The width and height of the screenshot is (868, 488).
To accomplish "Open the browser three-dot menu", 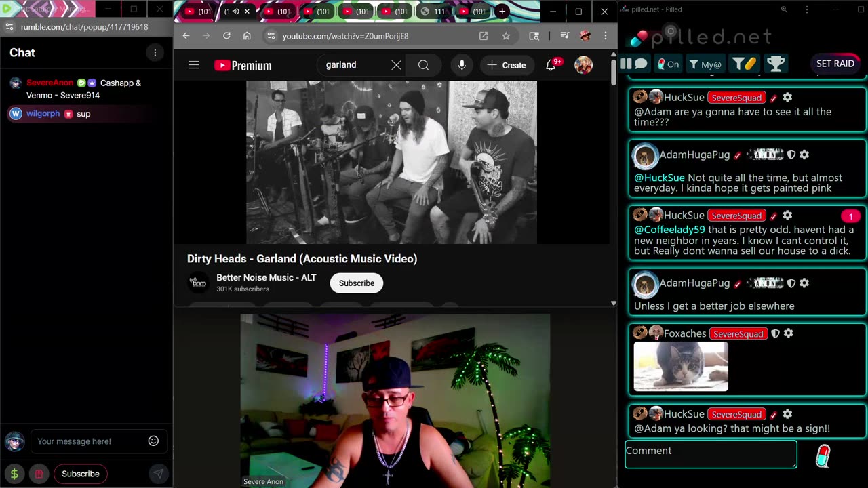I will [x=606, y=36].
